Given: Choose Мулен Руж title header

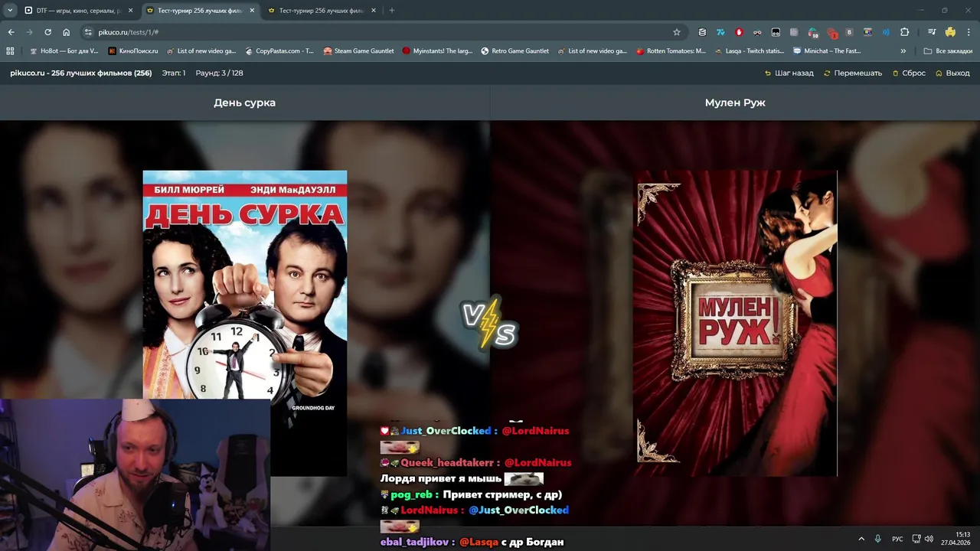Looking at the screenshot, I should 735,103.
